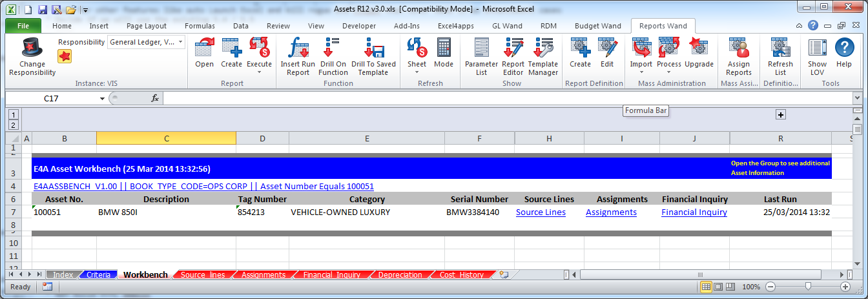Click Insert Run Report function icon
Viewport: 868px width, 299px height.
coord(298,48)
